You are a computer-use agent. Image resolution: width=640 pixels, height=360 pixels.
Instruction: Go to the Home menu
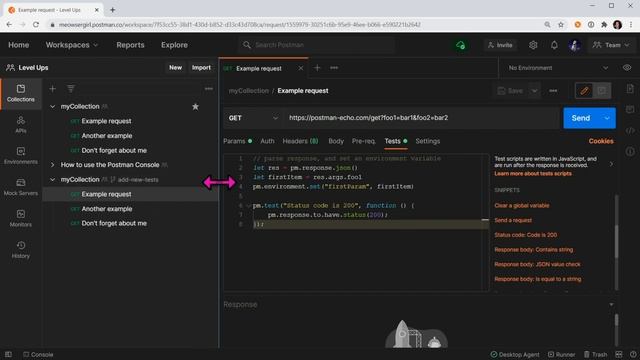(x=18, y=45)
